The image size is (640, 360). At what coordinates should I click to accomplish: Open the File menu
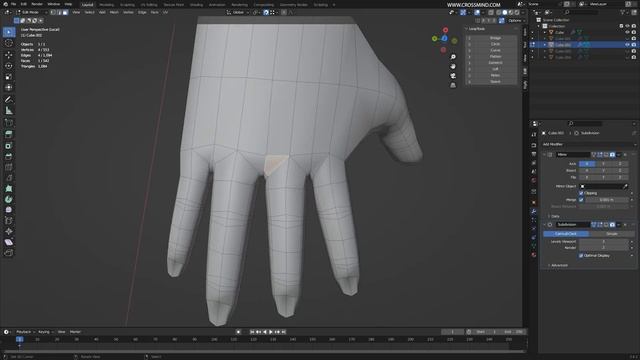tap(13, 4)
